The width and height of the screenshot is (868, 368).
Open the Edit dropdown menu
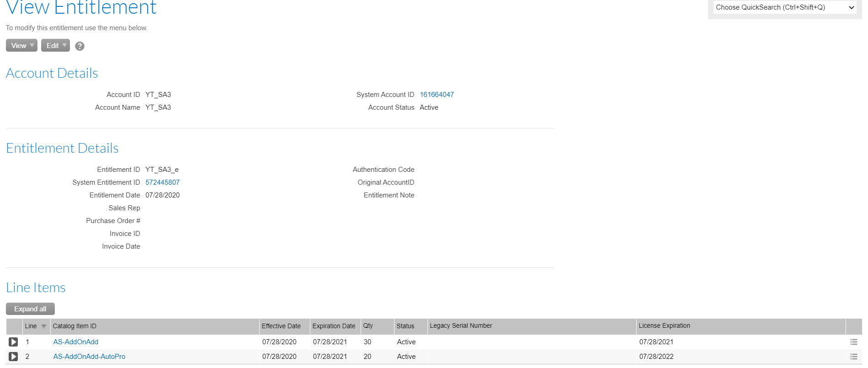pyautogui.click(x=55, y=45)
